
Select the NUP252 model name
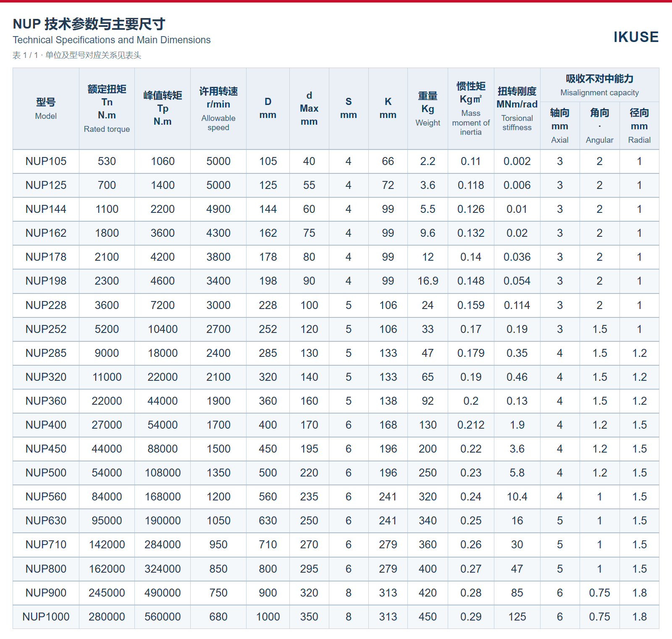(x=46, y=329)
